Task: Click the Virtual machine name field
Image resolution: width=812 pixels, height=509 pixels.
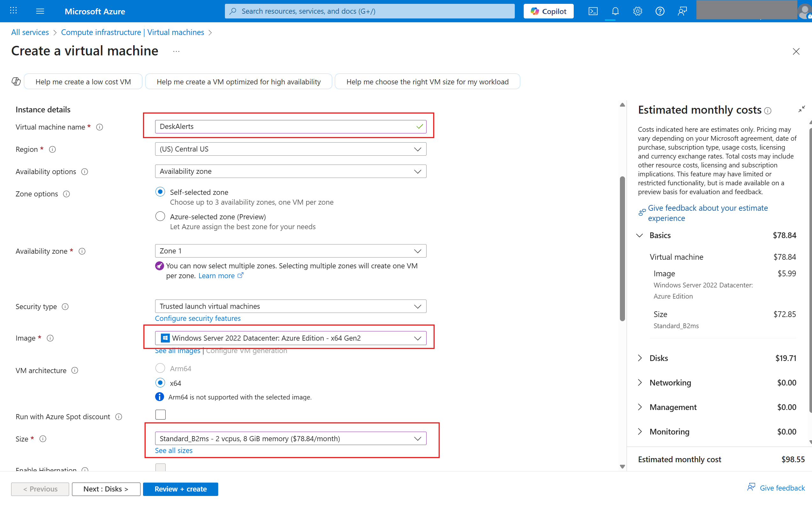Action: (x=286, y=127)
